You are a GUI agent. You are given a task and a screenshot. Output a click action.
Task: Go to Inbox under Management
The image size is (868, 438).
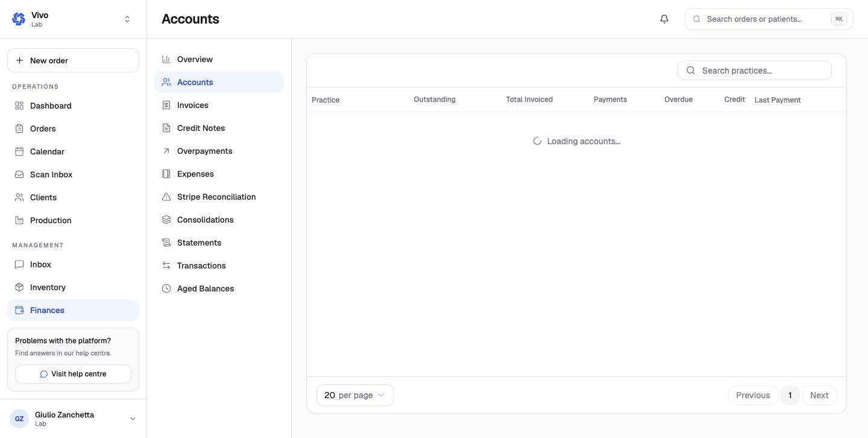click(73, 264)
